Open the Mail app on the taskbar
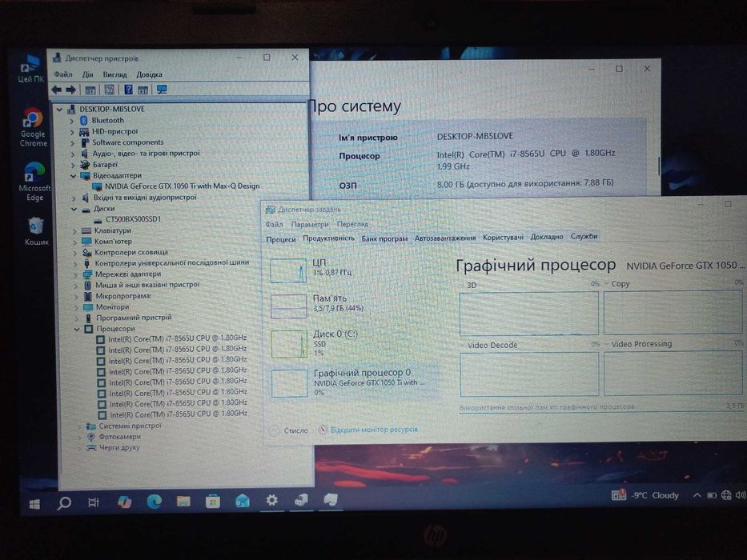Screen dimensions: 747x560 [x=243, y=501]
